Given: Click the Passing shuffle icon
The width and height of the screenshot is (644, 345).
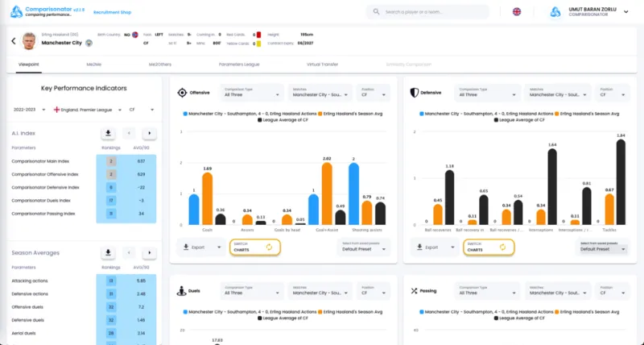Looking at the screenshot, I should (x=414, y=291).
